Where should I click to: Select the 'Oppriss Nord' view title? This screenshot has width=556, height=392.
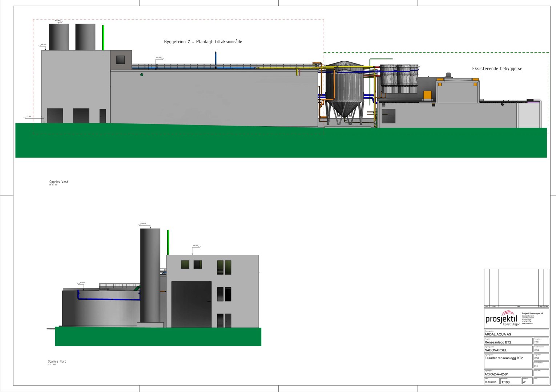pyautogui.click(x=57, y=362)
